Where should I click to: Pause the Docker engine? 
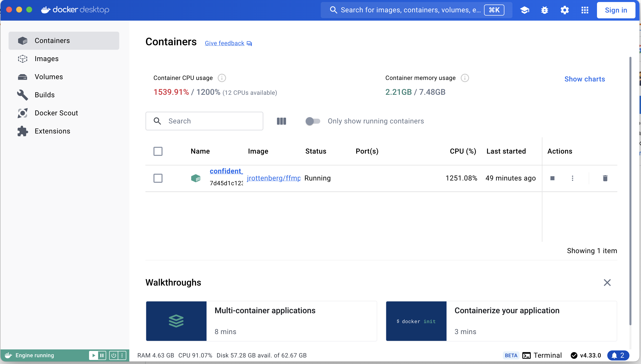102,355
